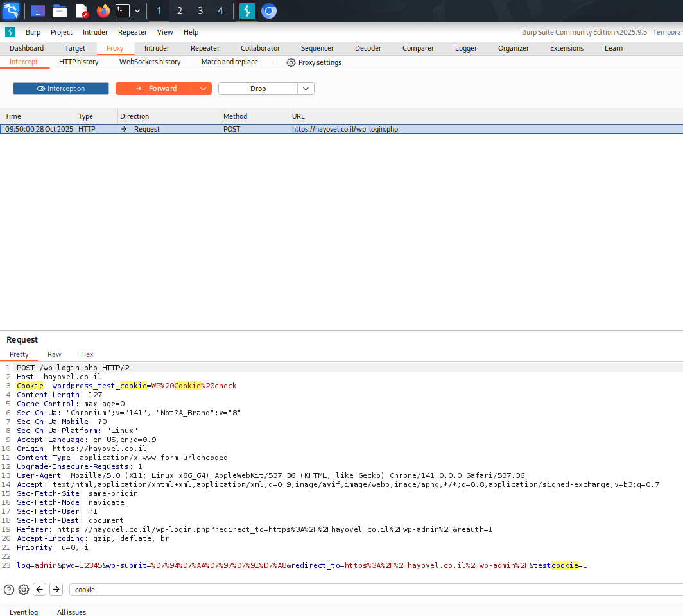
Task: Open the Project menu
Action: pos(62,32)
